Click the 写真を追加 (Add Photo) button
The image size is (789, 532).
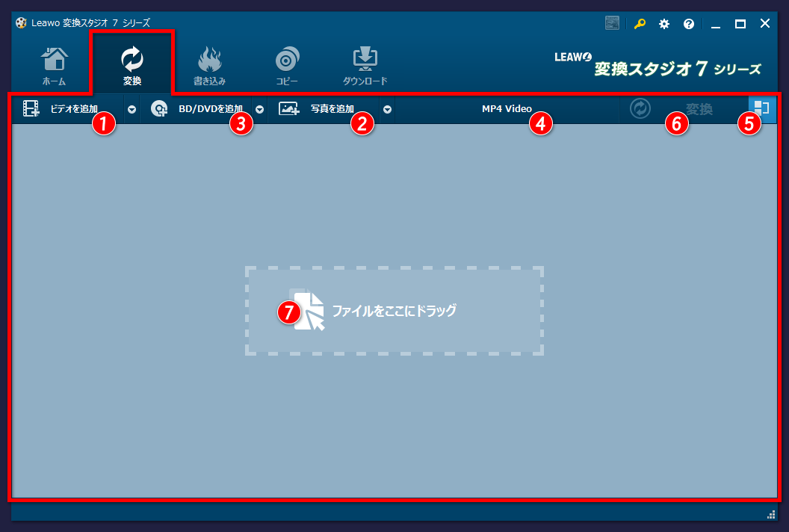click(x=332, y=109)
